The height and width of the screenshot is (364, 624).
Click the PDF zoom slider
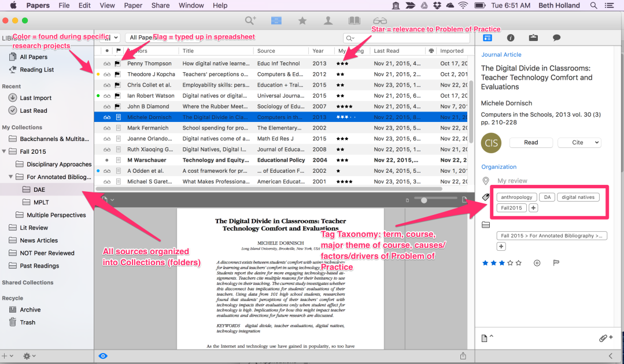coord(424,200)
